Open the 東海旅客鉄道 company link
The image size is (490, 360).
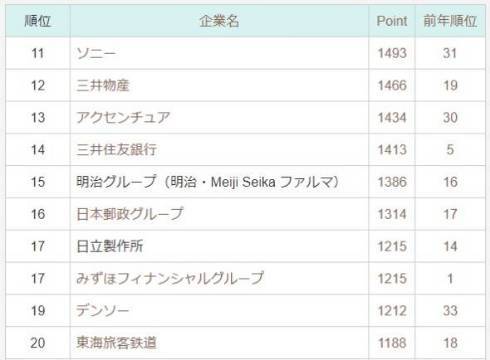pos(116,343)
